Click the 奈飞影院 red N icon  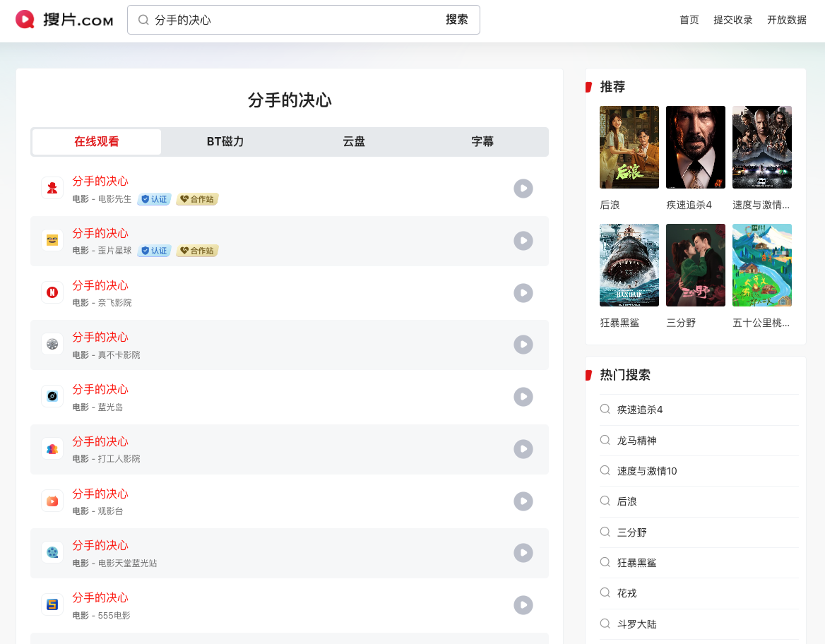tap(52, 292)
